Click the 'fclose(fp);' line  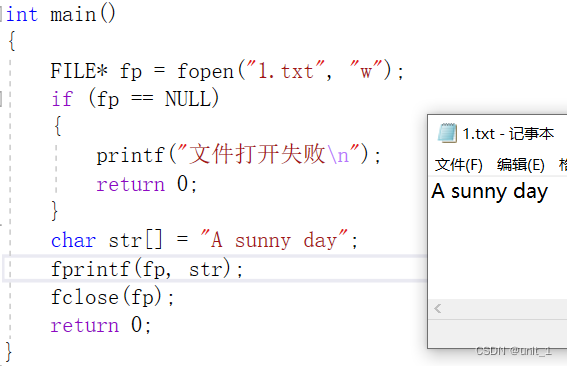[x=112, y=297]
